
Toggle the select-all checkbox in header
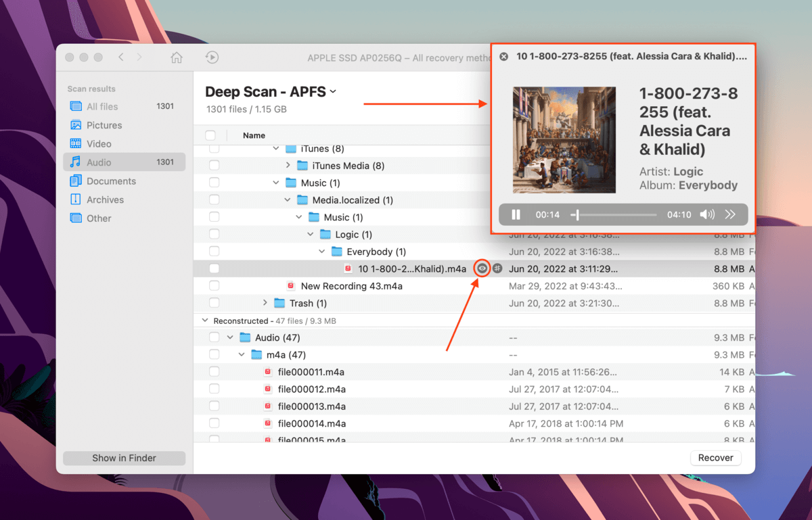210,135
